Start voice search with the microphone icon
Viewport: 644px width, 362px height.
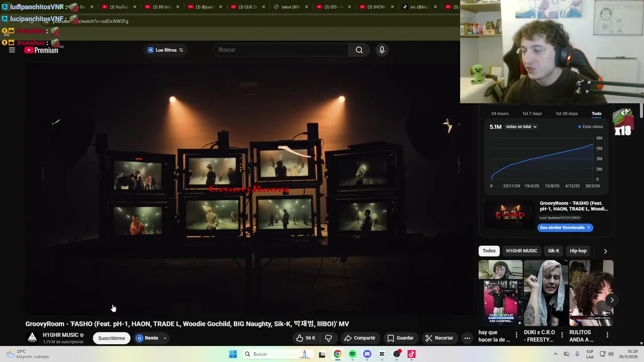(382, 50)
